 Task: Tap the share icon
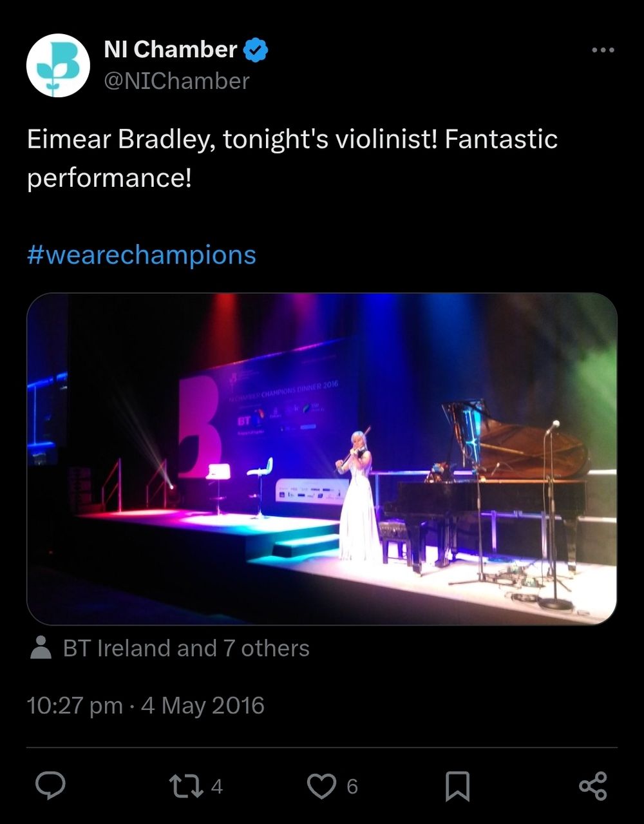tap(593, 786)
